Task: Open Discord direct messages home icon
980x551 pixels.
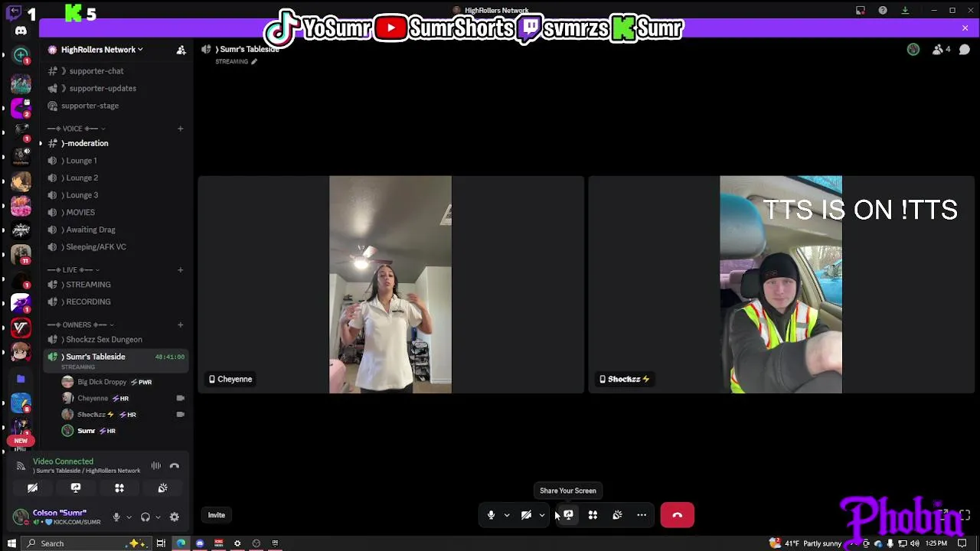Action: click(x=21, y=31)
